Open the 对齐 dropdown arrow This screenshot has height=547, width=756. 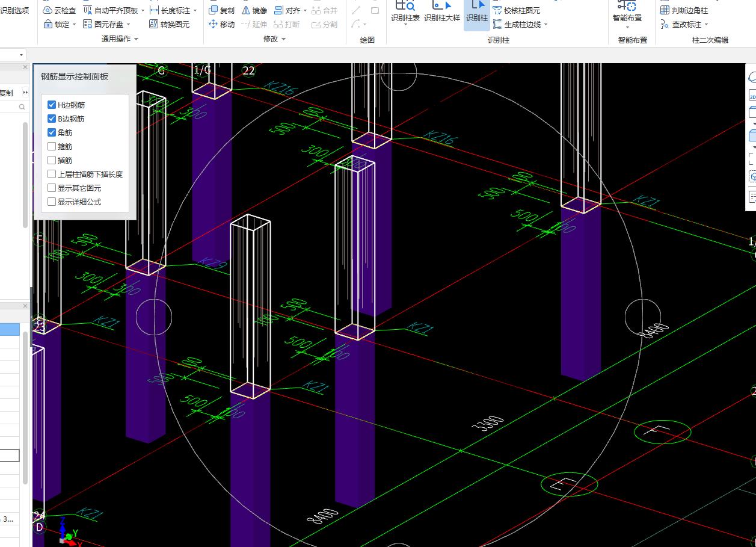coord(305,11)
